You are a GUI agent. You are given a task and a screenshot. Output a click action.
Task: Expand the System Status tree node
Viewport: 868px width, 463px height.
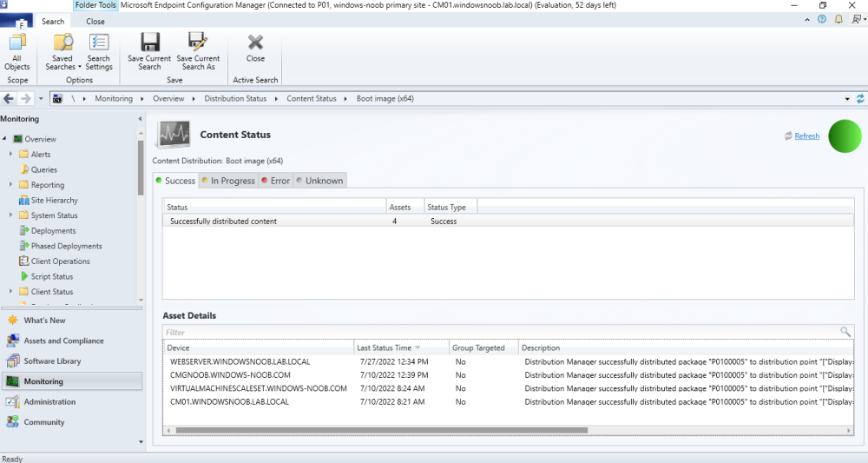[11, 215]
